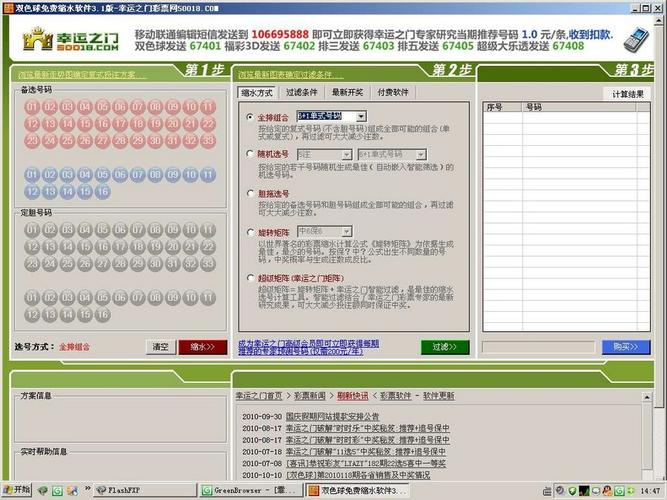Click the red 缩水>> button

pos(202,347)
